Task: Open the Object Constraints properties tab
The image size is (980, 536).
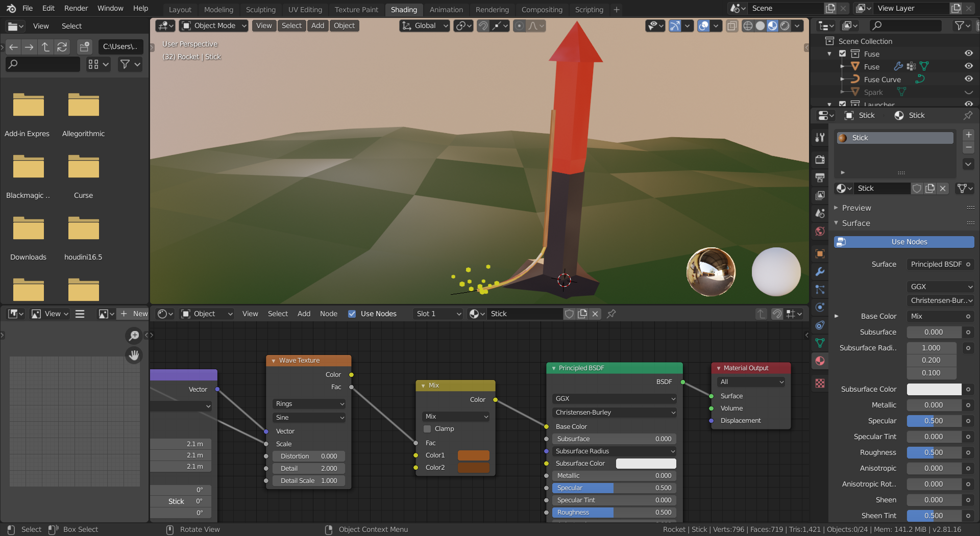Action: [820, 325]
